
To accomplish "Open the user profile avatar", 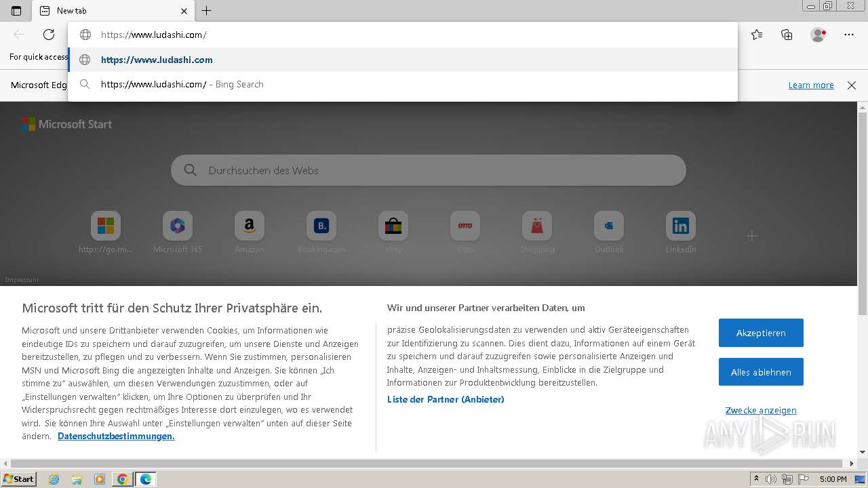I will 818,35.
